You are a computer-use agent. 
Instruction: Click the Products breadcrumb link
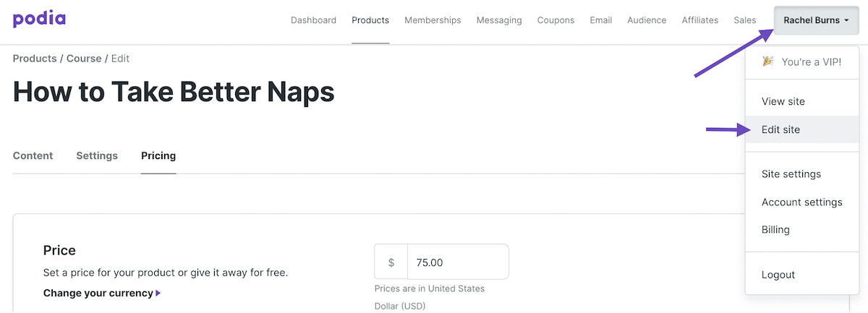pyautogui.click(x=34, y=59)
